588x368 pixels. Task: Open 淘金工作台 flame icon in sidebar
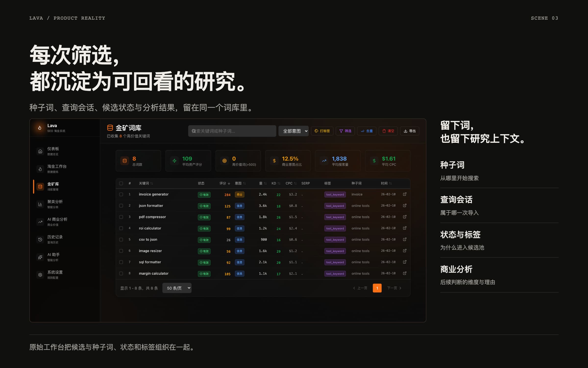coord(40,169)
